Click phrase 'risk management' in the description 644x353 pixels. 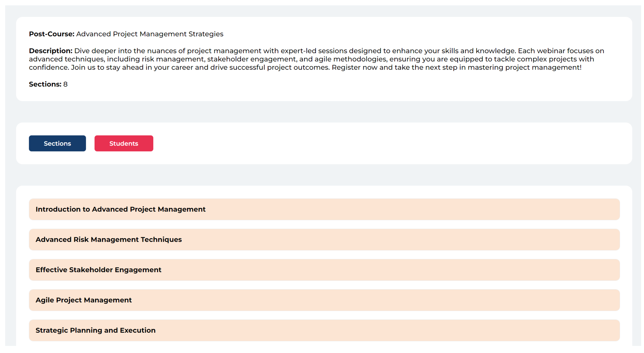(173, 59)
